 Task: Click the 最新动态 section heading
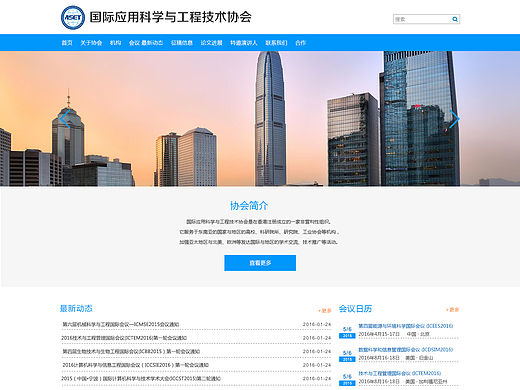tap(76, 308)
